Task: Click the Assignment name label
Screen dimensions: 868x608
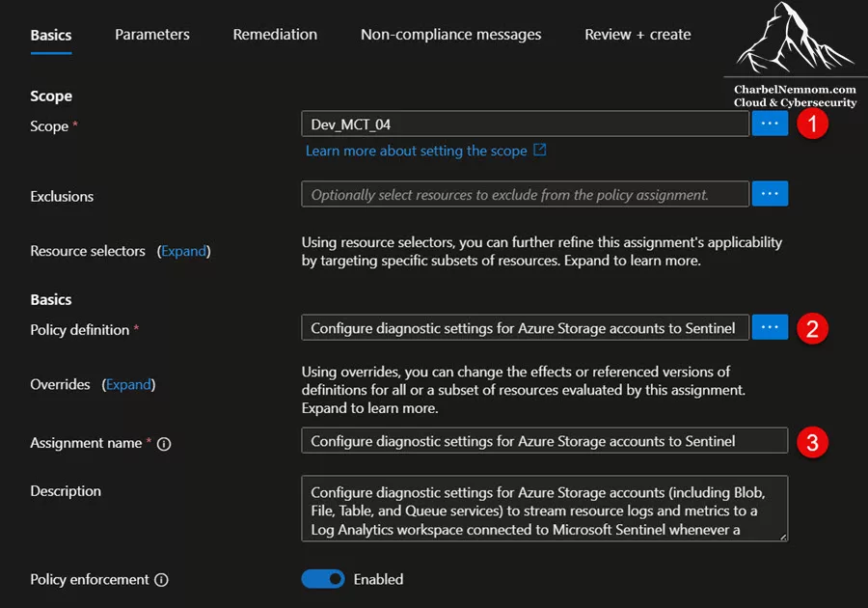Action: pos(87,443)
